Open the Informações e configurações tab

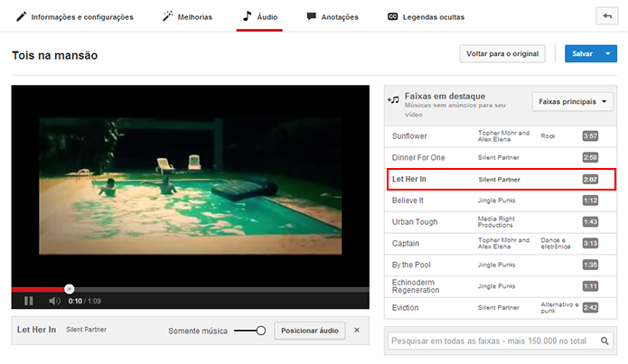[74, 17]
